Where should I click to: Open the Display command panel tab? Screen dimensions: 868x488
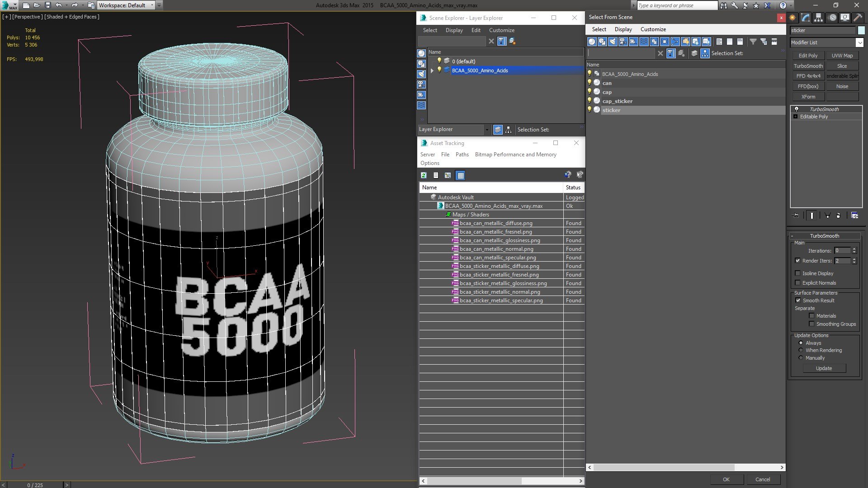(x=844, y=18)
